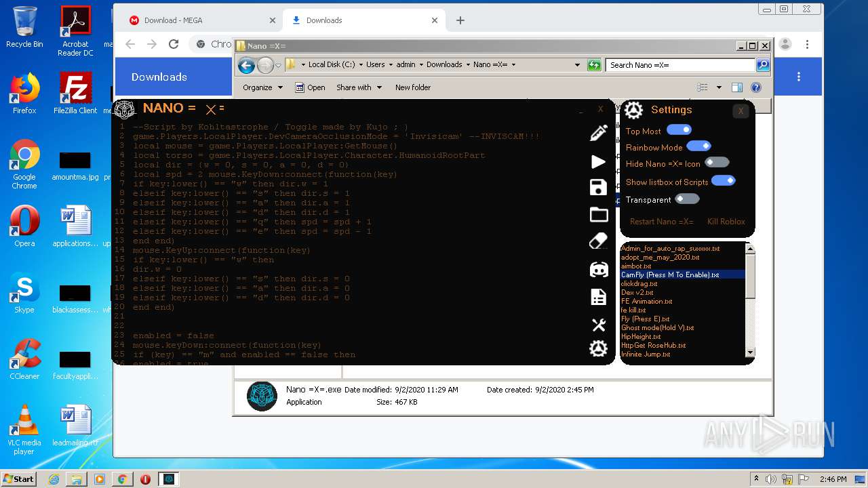Select CamFly (Press M To Enable).txt
Screen dimensions: 868x488
pyautogui.click(x=682, y=275)
